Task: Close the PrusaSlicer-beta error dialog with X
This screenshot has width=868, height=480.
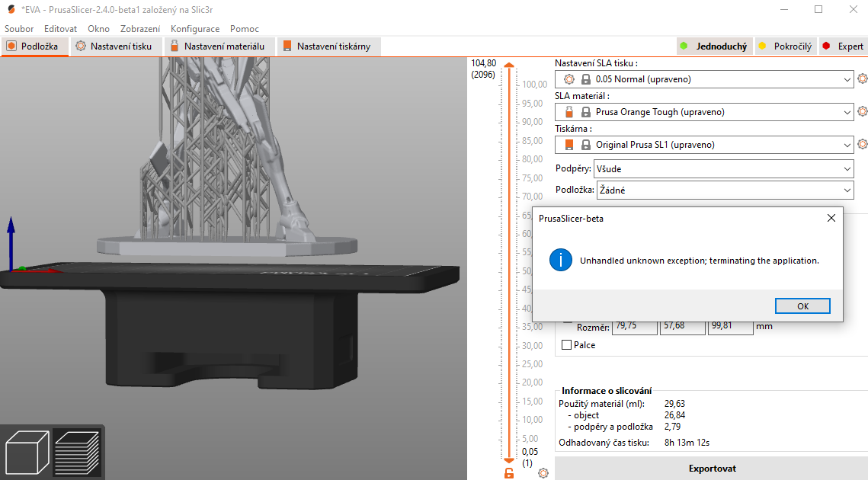Action: pos(831,218)
